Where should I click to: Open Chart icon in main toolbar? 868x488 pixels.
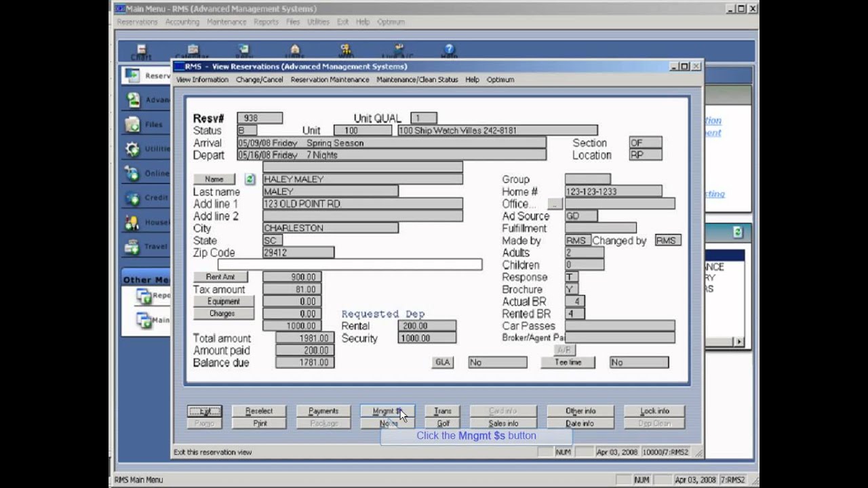coord(141,50)
